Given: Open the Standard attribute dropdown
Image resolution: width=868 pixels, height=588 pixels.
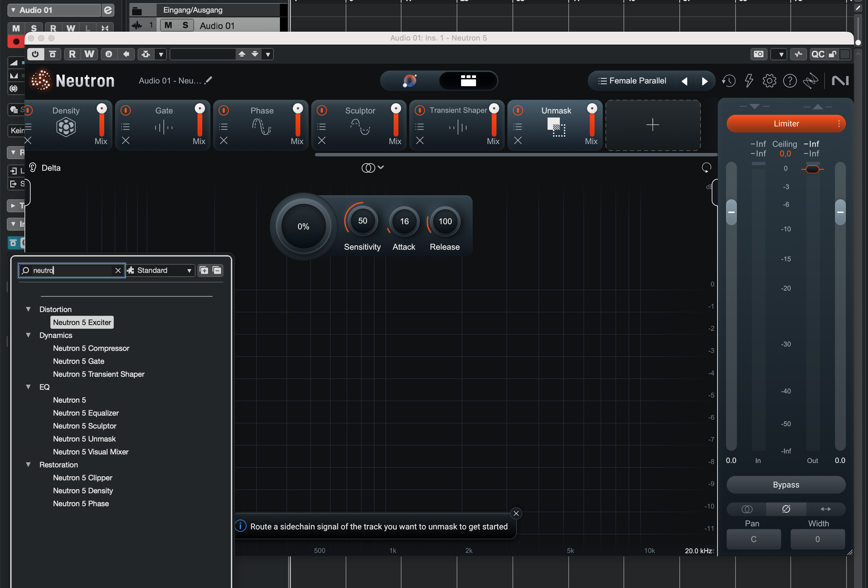Looking at the screenshot, I should [160, 270].
